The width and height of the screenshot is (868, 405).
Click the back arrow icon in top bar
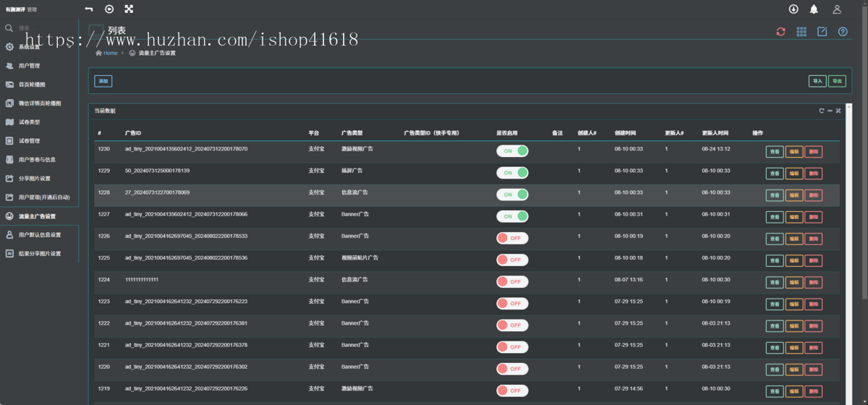click(89, 9)
